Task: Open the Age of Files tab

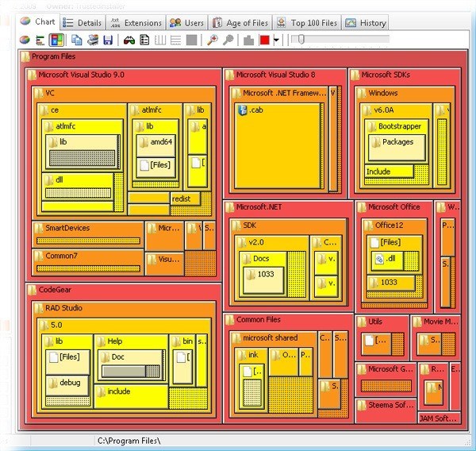Action: tap(240, 23)
